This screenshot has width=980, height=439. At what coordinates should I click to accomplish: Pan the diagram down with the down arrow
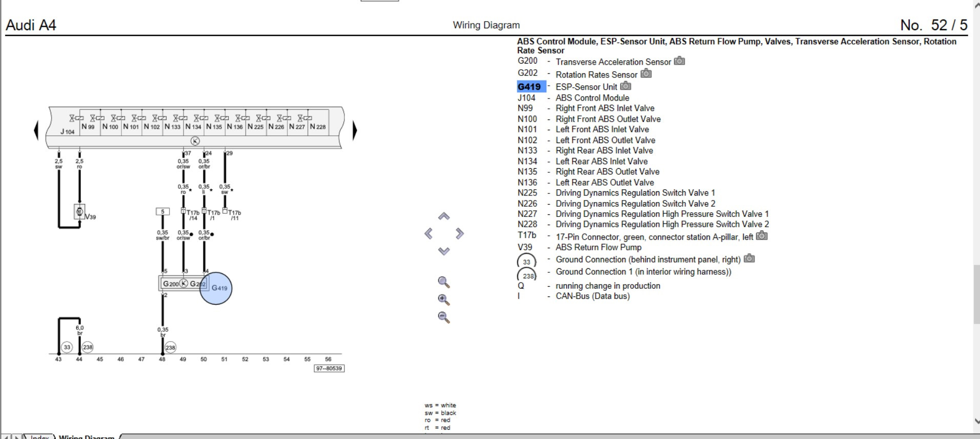click(x=444, y=251)
